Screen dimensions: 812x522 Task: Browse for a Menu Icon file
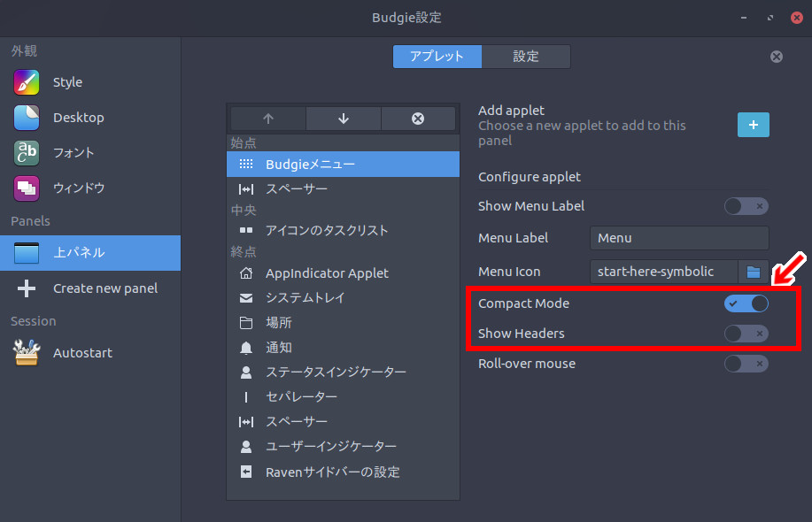[x=754, y=272]
